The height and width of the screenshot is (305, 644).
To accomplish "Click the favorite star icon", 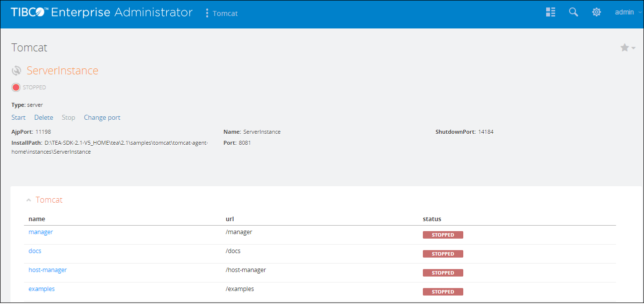I will [625, 48].
